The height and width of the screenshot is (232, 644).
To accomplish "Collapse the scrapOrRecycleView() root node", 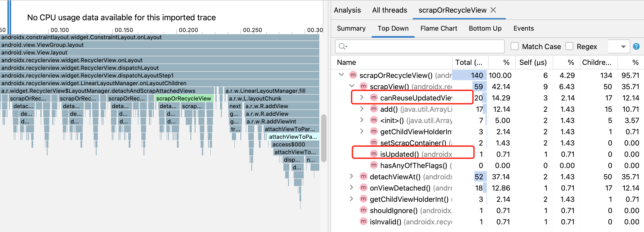I will (x=341, y=75).
